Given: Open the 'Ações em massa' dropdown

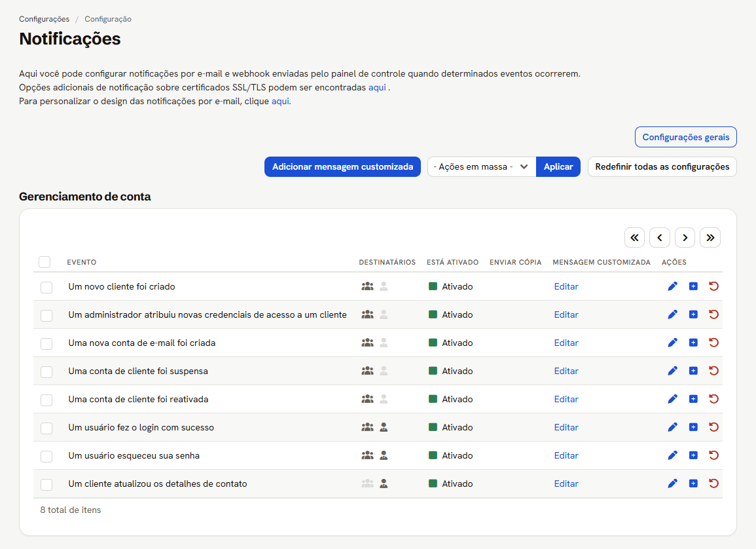Looking at the screenshot, I should (x=482, y=167).
